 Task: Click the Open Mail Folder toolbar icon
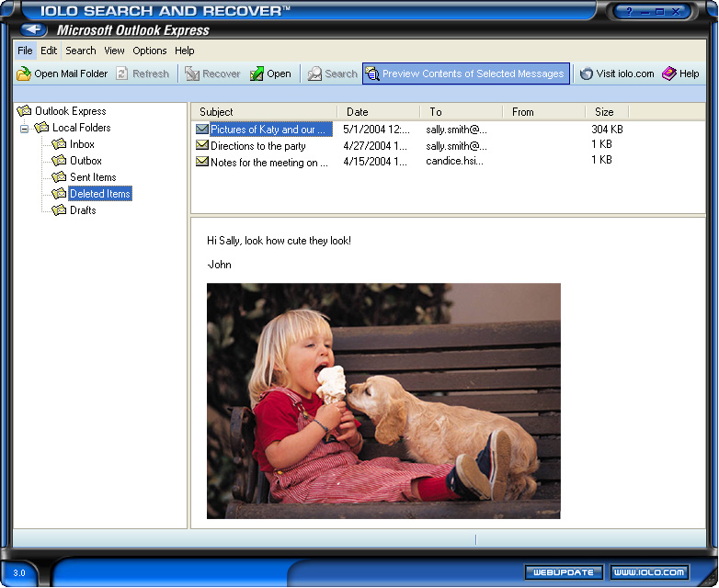23,73
